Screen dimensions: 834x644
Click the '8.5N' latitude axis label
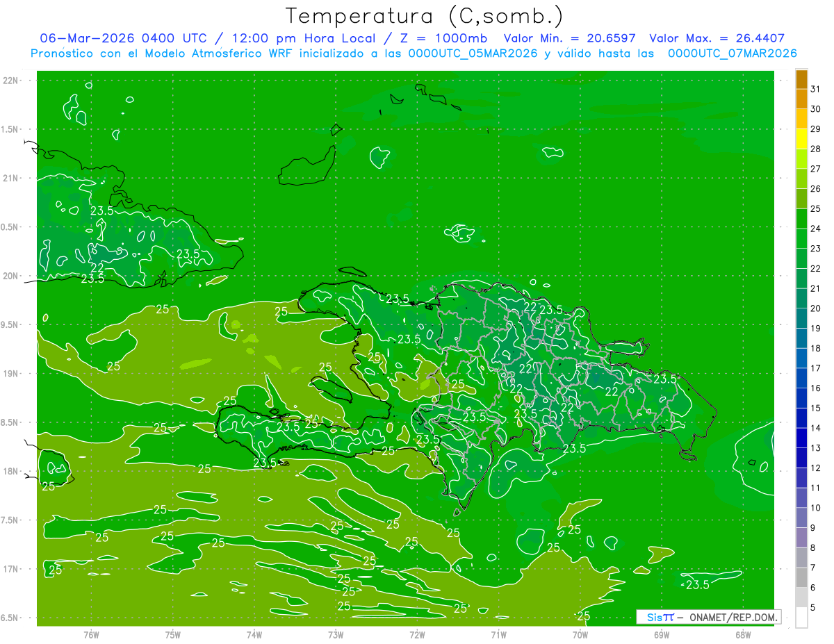tap(10, 422)
